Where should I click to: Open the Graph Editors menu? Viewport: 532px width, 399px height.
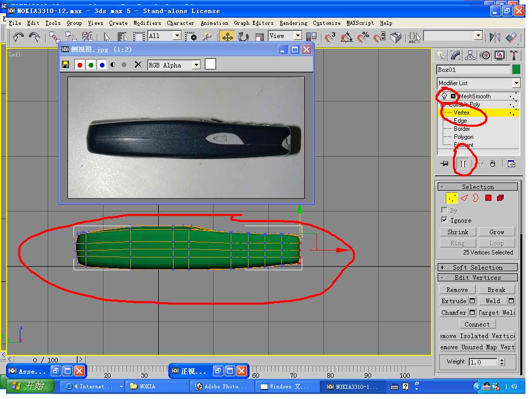254,23
